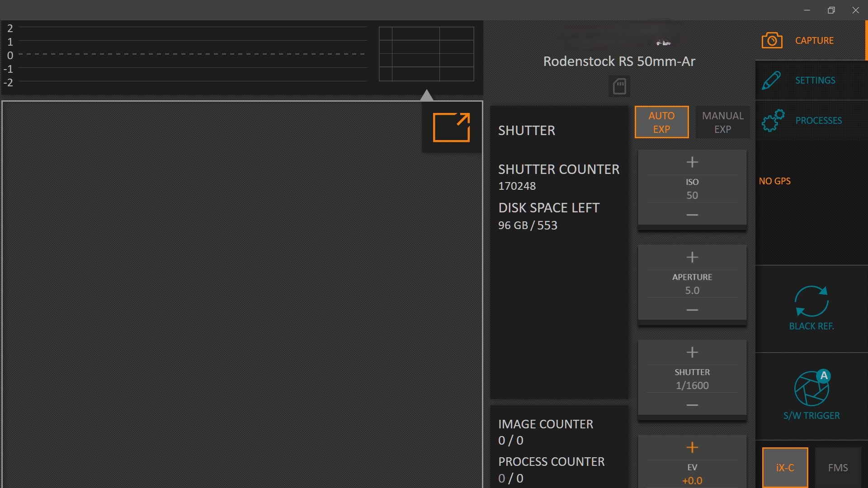
Task: Select the FMS mode button
Action: click(x=838, y=468)
